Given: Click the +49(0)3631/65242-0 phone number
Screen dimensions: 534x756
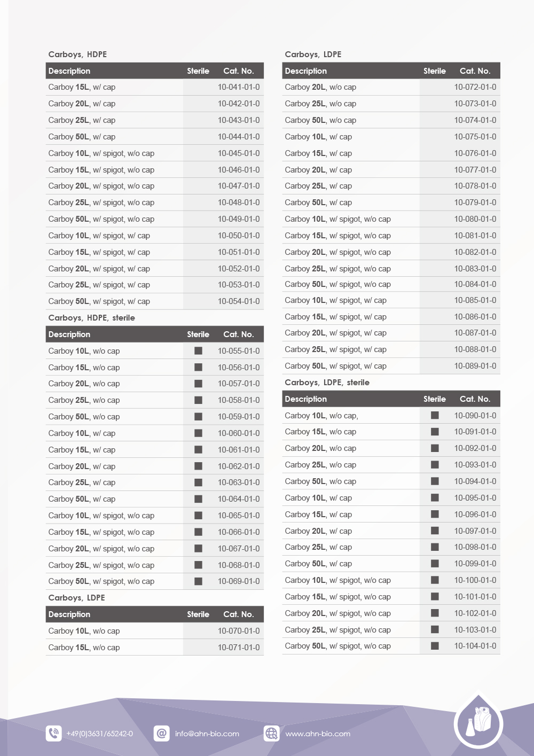Looking at the screenshot, I should point(99,734).
